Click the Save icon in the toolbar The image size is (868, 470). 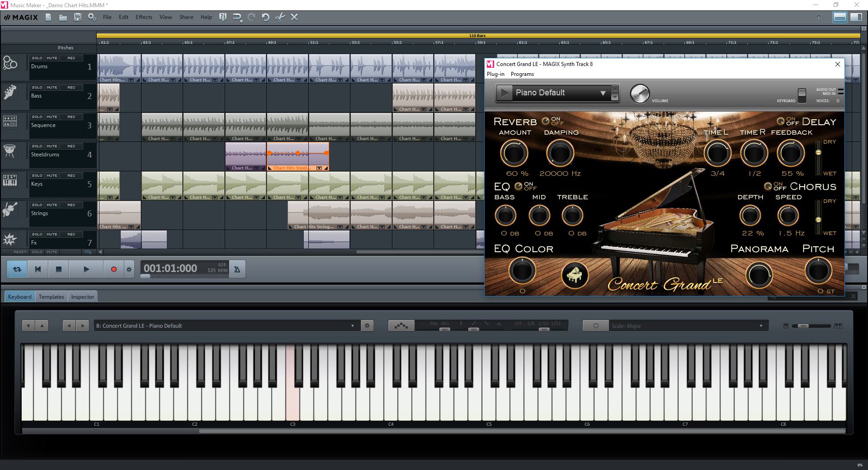click(78, 17)
